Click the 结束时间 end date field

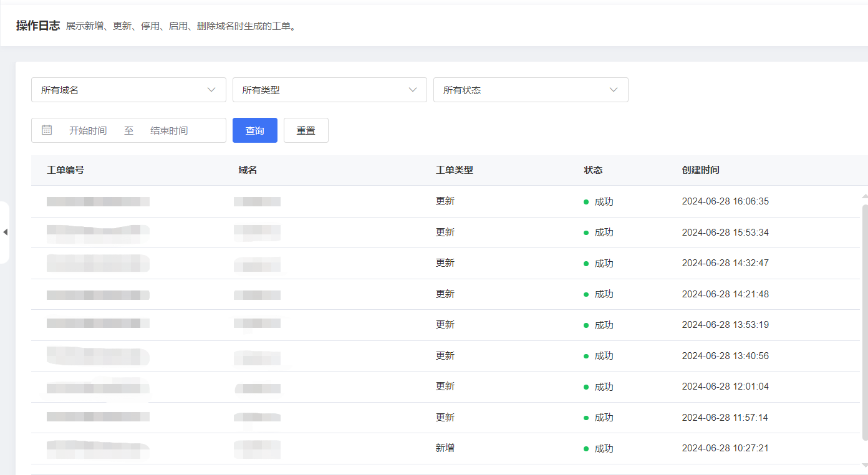(x=169, y=130)
